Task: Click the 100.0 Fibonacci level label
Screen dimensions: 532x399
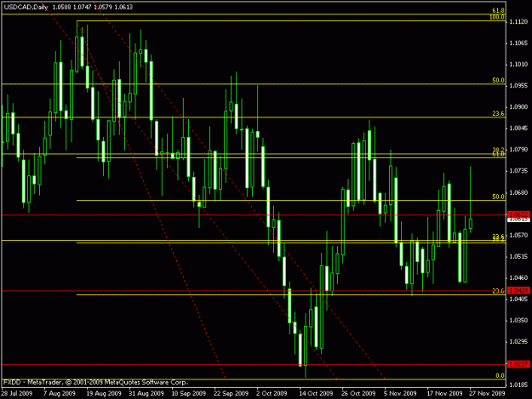Action: (x=497, y=17)
